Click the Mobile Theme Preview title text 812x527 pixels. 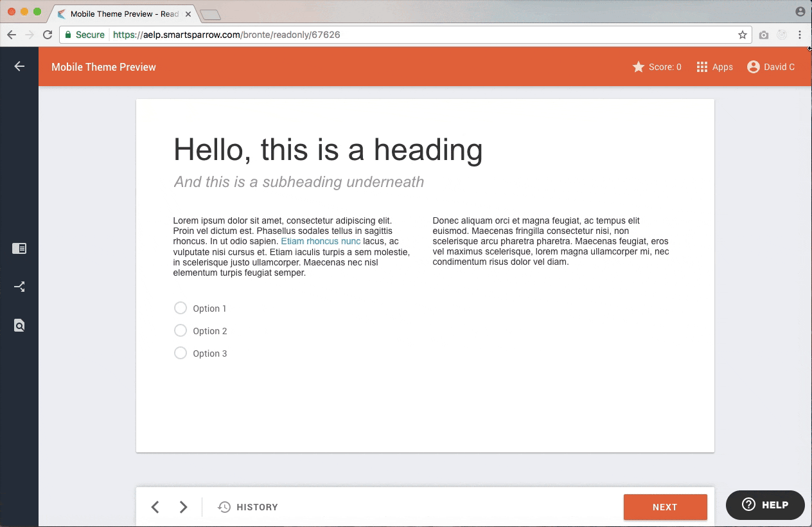(x=103, y=67)
